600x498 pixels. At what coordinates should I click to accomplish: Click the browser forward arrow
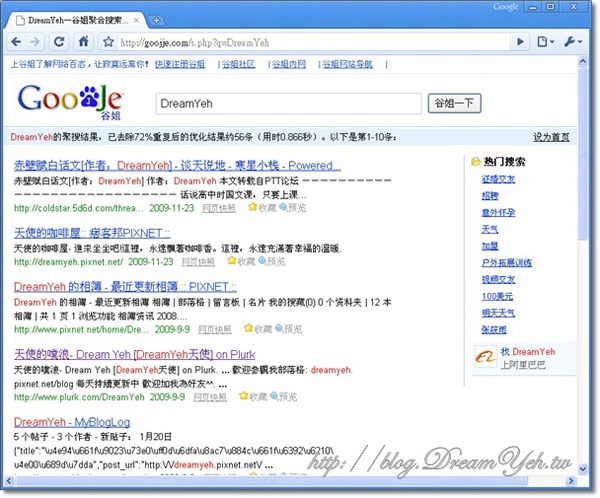(35, 42)
